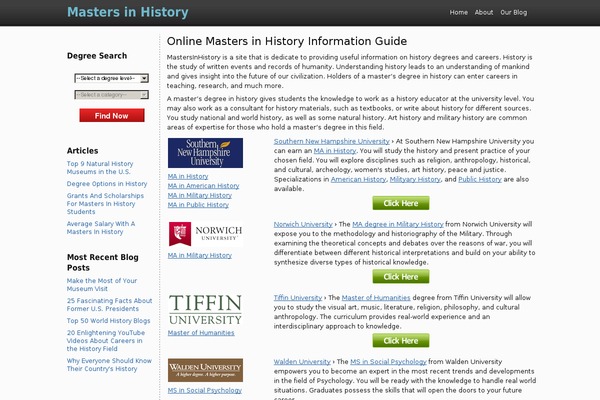Screen dimensions: 600x400
Task: Click the Walden University logo
Action: click(x=205, y=370)
